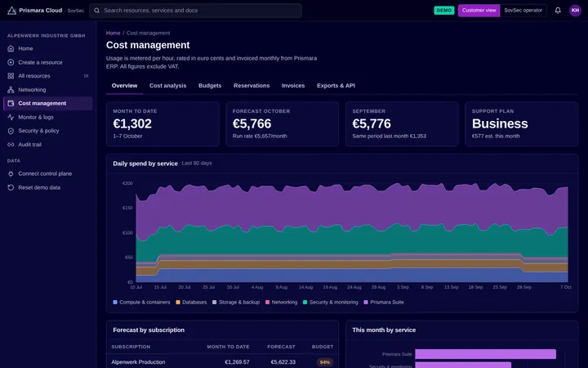Click Reset demo data
The image size is (588, 368).
point(48,187)
